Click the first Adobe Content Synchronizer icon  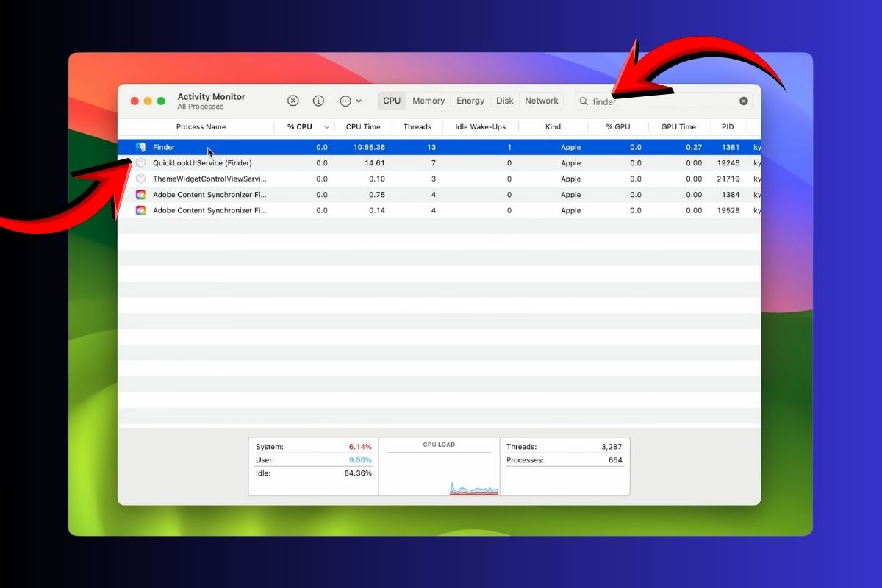[140, 195]
